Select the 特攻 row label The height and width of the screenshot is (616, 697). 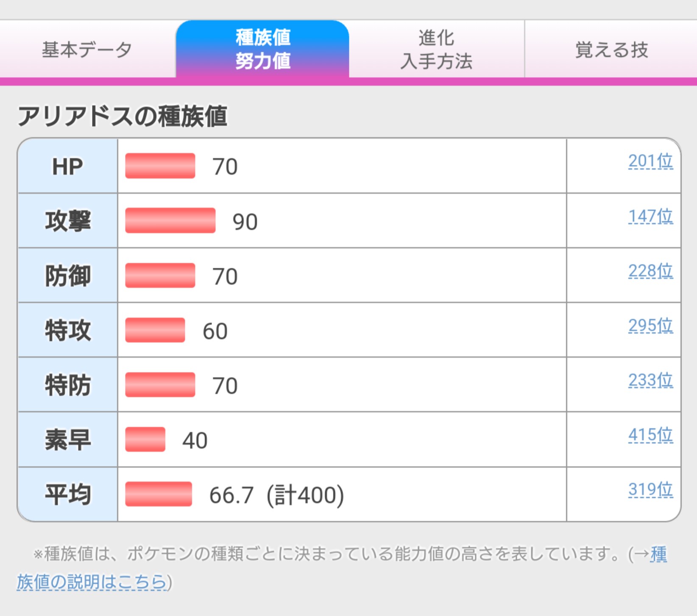[x=68, y=330]
